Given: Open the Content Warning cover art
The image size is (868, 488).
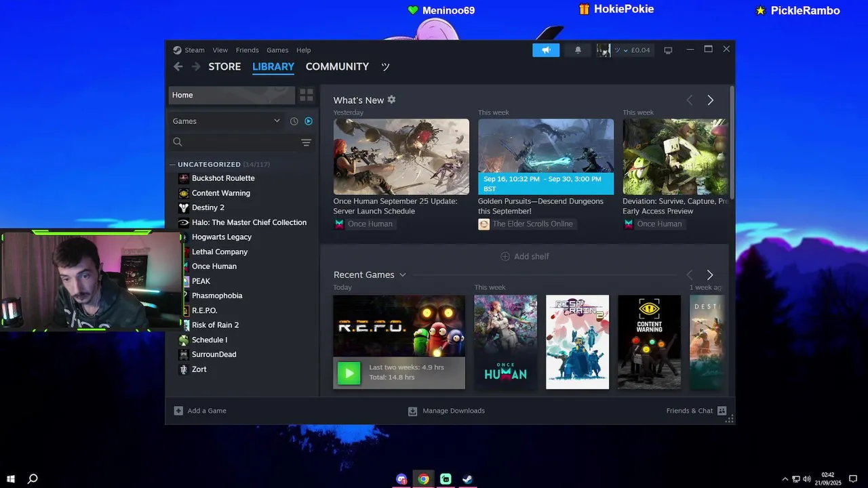Looking at the screenshot, I should click(x=649, y=342).
